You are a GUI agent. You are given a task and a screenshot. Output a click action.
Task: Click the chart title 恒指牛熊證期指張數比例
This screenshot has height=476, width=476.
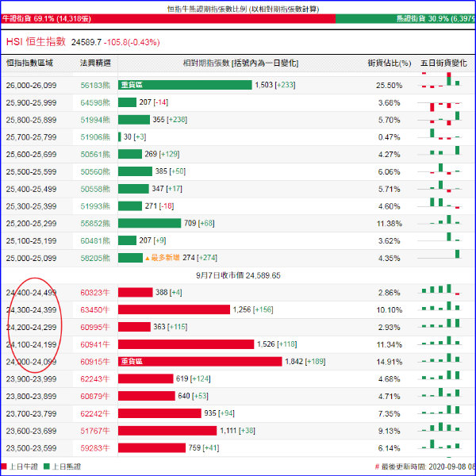[x=243, y=9]
